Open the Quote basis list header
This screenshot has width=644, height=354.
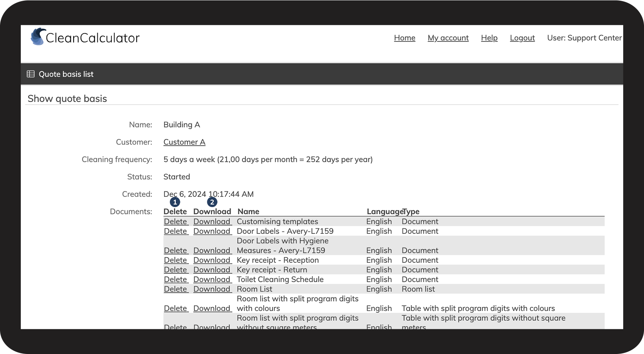pyautogui.click(x=66, y=74)
